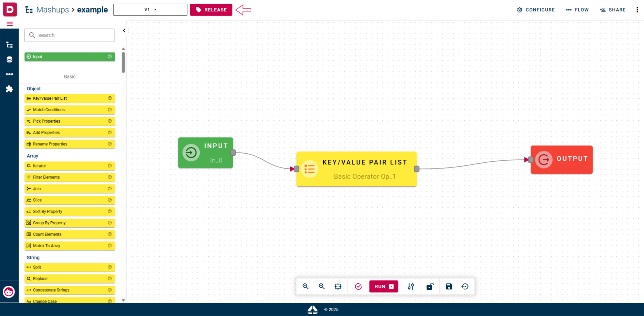Open the puzzle piece plugins icon

[x=9, y=89]
